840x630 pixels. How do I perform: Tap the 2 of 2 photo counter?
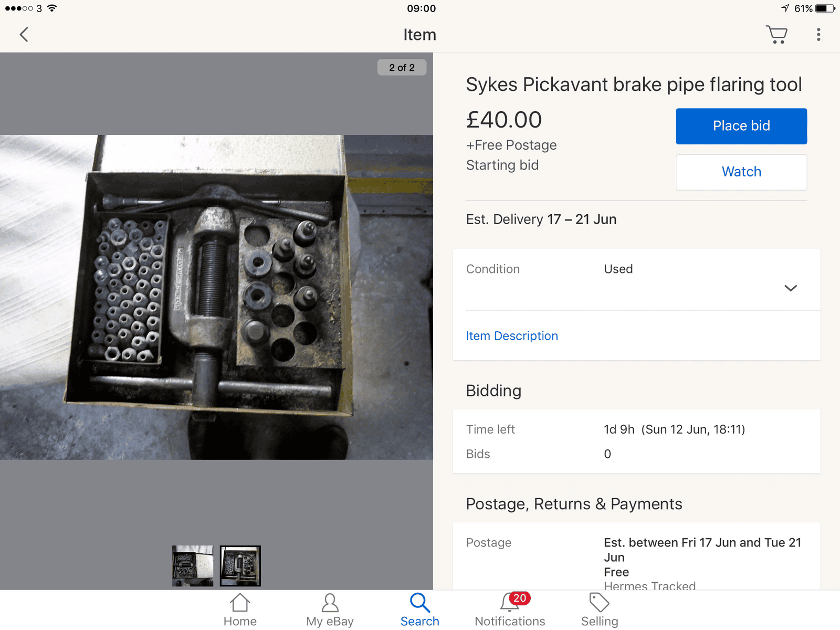pos(402,67)
